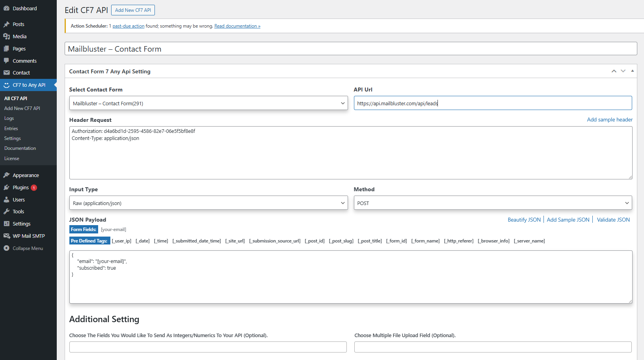Image resolution: width=644 pixels, height=360 pixels.
Task: Click the Add New CF7 API button
Action: coord(133,10)
